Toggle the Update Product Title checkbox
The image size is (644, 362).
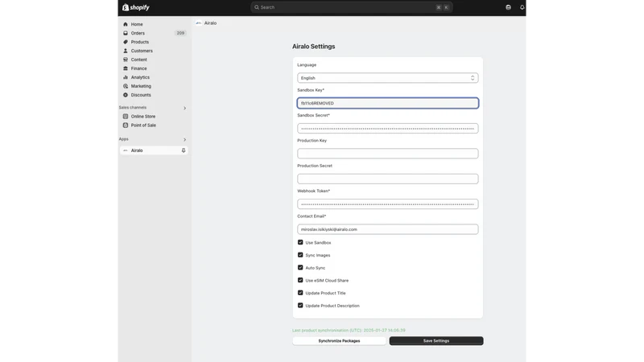click(300, 293)
